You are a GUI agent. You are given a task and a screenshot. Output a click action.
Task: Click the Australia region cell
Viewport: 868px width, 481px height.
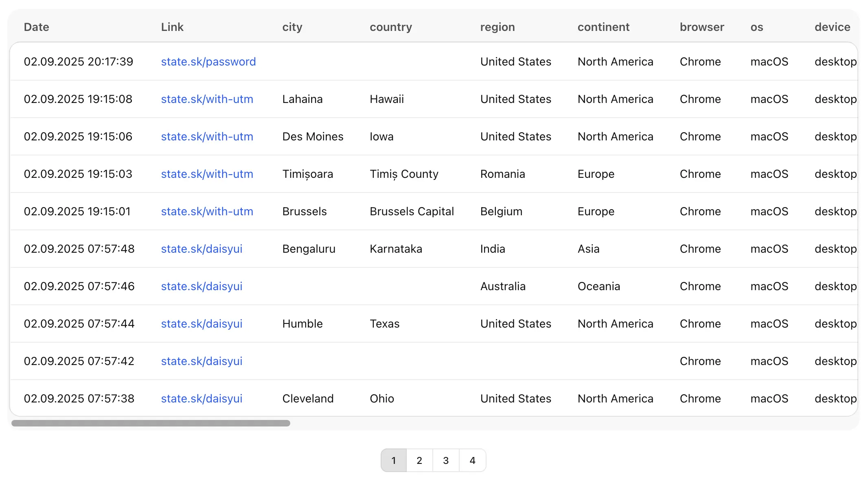[503, 286]
